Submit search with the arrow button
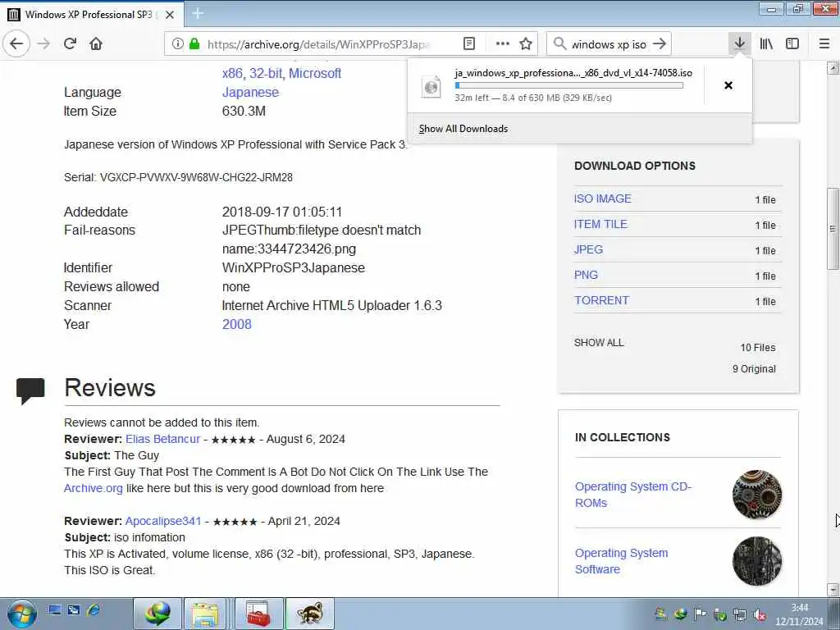 (x=660, y=44)
